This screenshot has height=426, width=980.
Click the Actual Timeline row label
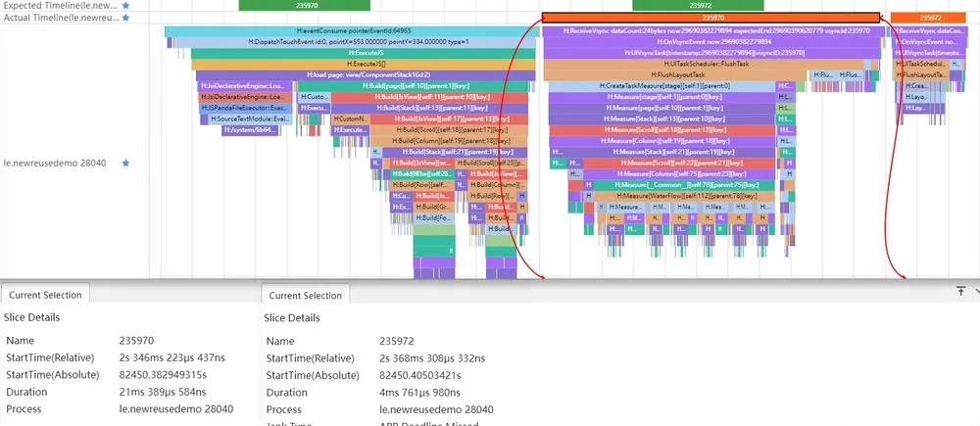tap(61, 18)
